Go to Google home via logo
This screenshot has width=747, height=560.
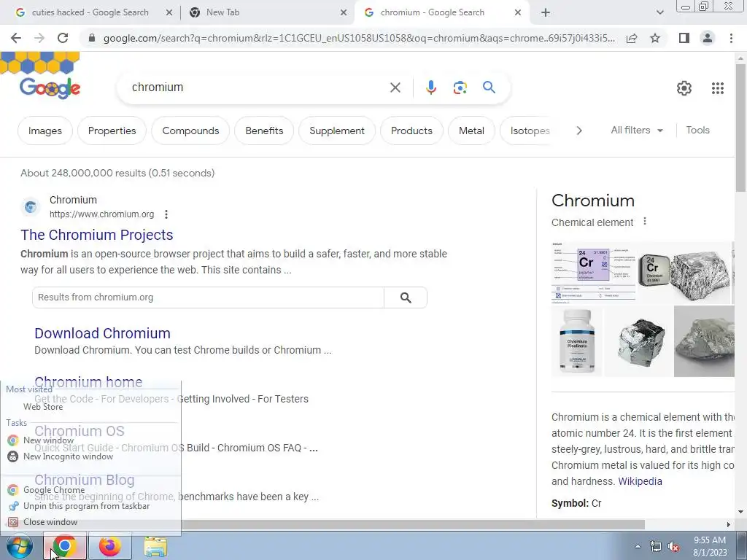point(50,87)
